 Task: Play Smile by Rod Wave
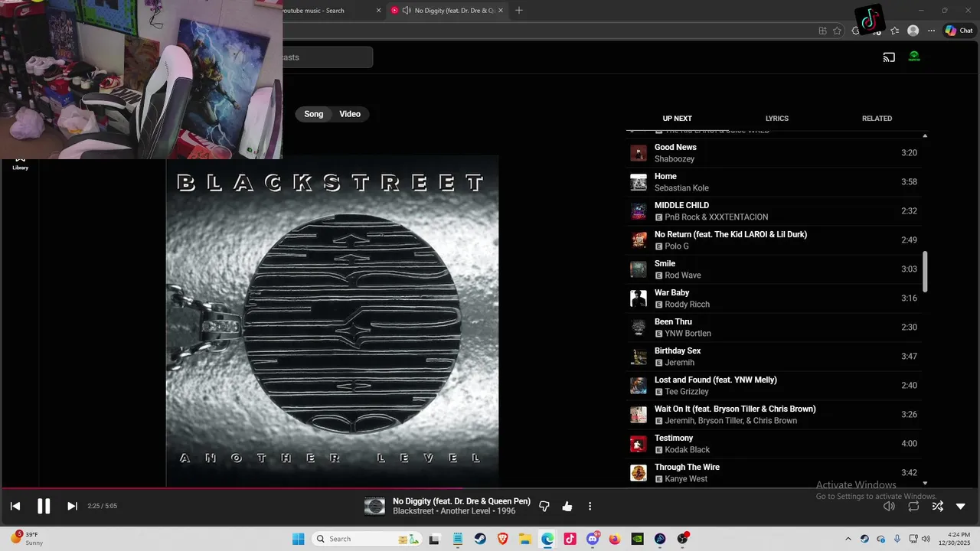coord(773,269)
